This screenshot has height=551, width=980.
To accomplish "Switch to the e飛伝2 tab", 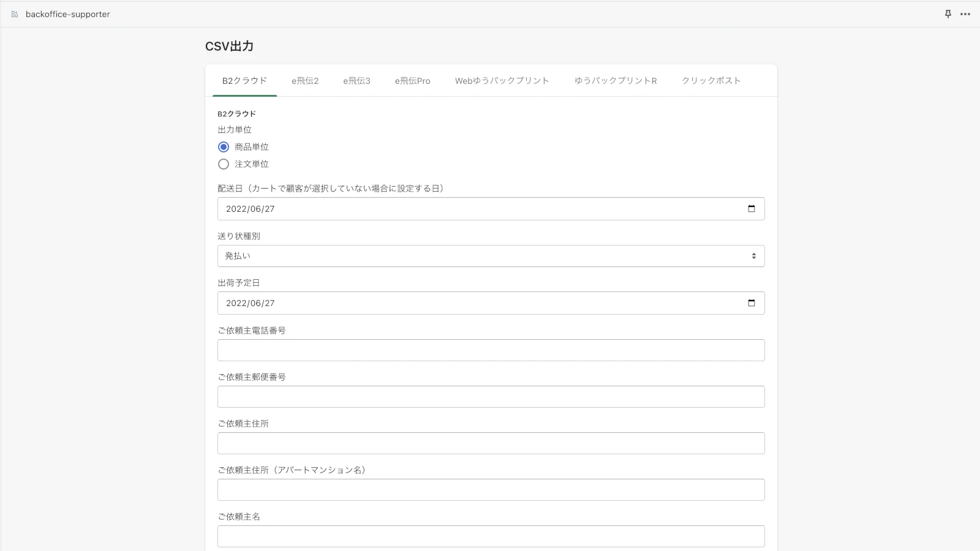I will pyautogui.click(x=305, y=81).
